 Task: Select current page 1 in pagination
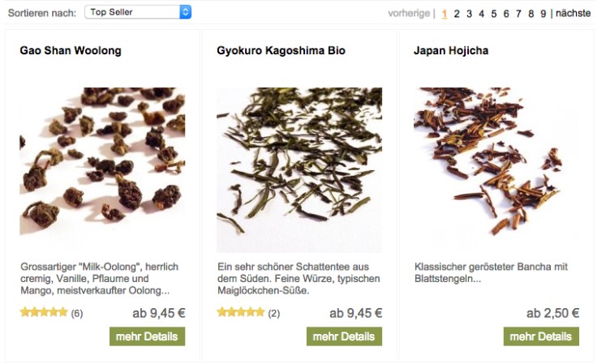click(445, 14)
